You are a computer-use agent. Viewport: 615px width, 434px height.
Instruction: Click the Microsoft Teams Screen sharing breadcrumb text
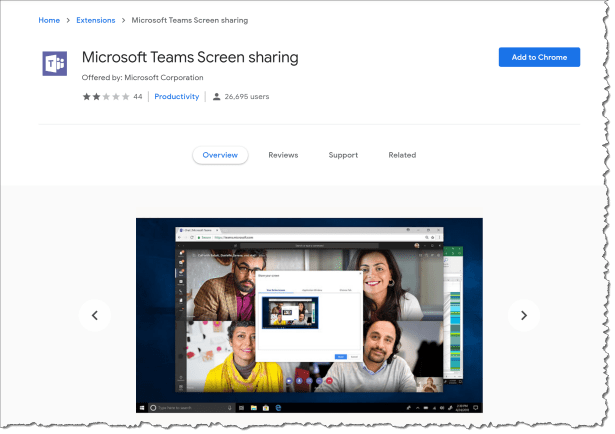(189, 20)
